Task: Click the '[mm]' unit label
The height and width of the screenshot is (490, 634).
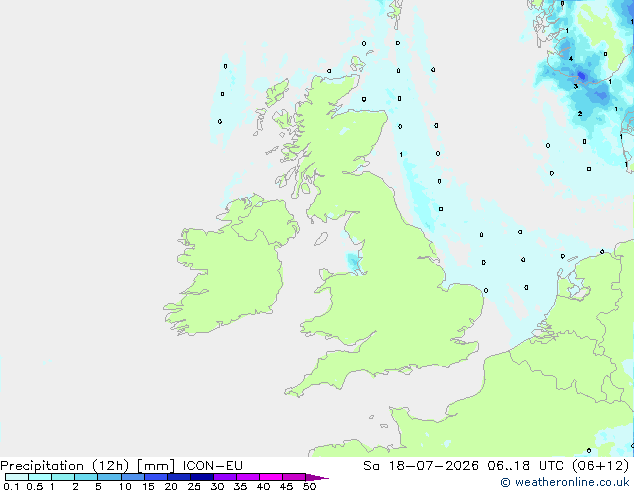Action: coord(156,466)
